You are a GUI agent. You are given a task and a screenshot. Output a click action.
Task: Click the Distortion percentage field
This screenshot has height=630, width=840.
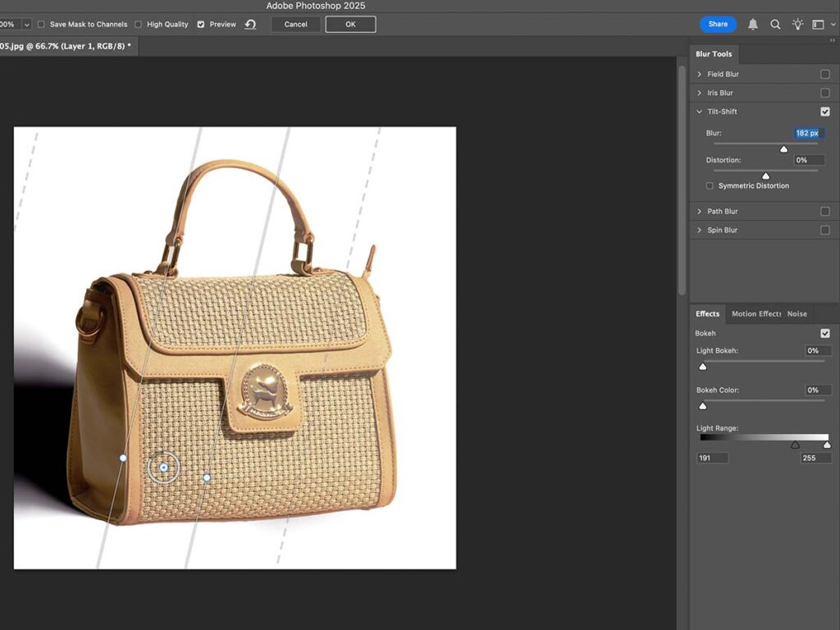809,160
